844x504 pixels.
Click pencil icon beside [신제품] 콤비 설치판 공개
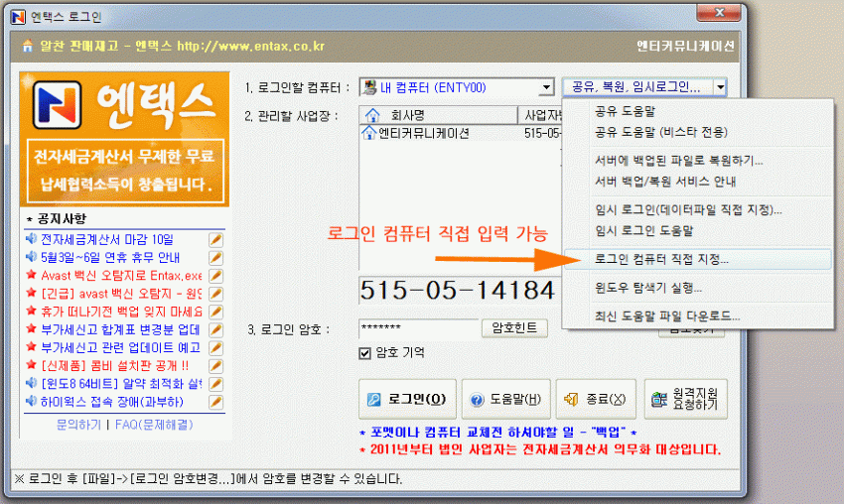215,366
